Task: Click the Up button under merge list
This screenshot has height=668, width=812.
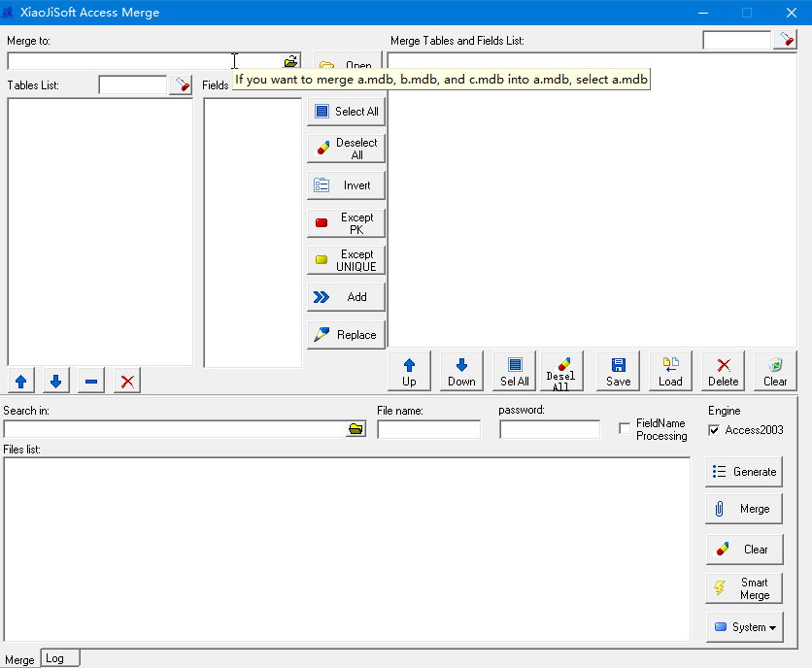Action: click(x=409, y=371)
